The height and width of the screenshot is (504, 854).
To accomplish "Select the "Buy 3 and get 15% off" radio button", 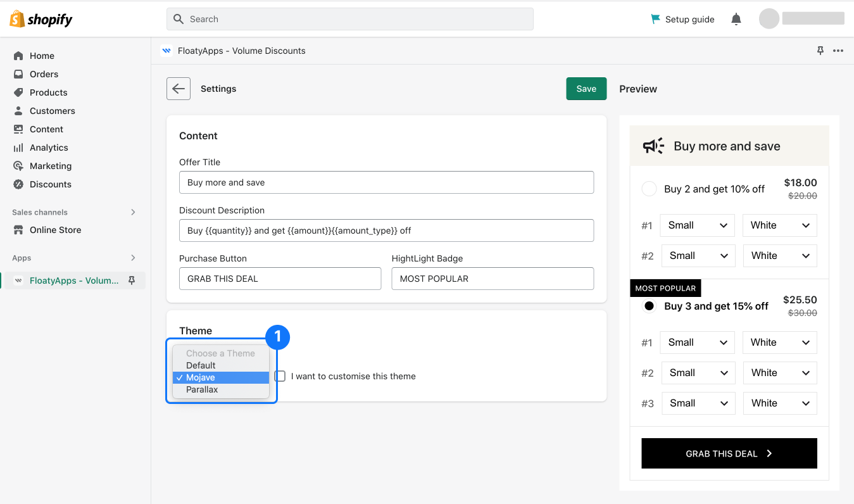I will 649,306.
